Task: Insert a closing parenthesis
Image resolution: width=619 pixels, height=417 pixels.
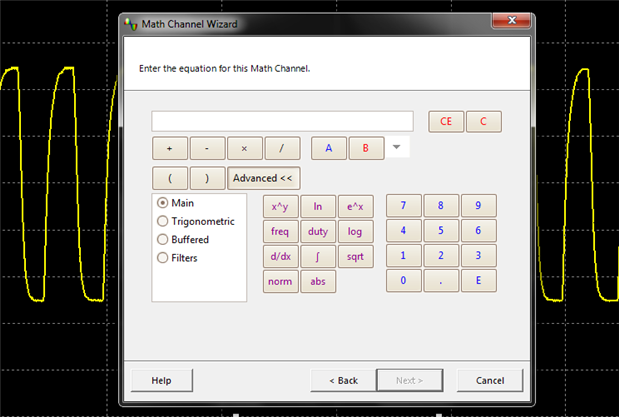Action: coord(207,178)
